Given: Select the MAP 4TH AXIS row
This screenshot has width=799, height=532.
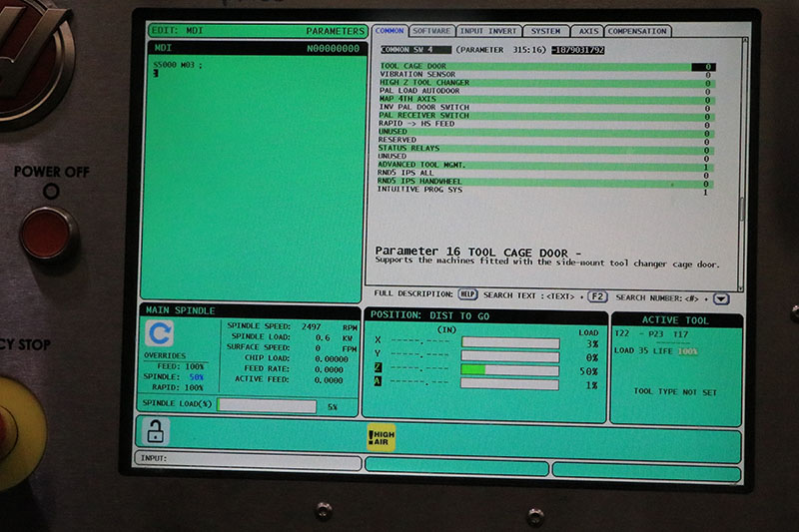Looking at the screenshot, I should click(546, 99).
